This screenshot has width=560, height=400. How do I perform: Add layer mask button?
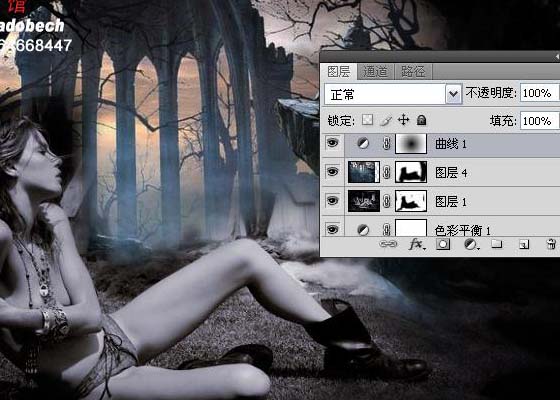[x=443, y=244]
